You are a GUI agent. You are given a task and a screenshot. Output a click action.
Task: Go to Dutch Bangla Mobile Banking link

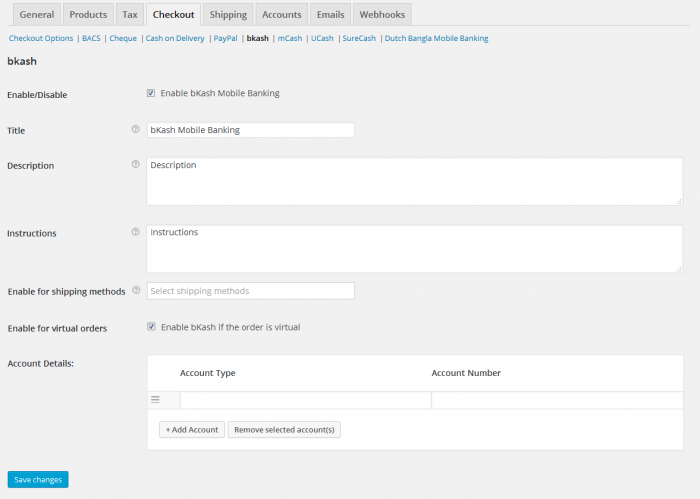[x=437, y=38]
